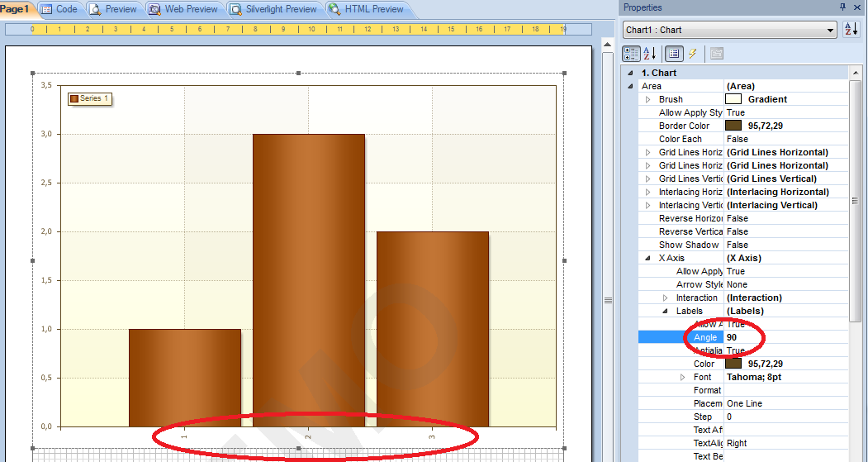Viewport: 868px width, 462px height.
Task: Open the Web Preview tab
Action: (x=184, y=9)
